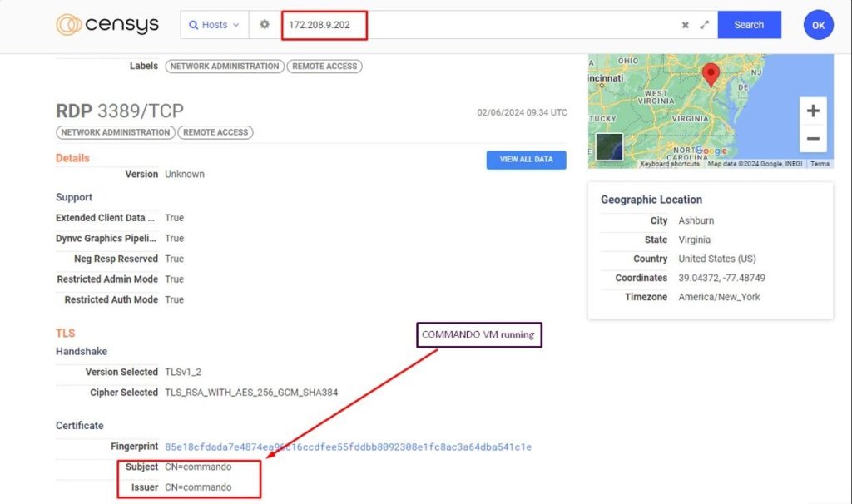Image resolution: width=852 pixels, height=504 pixels.
Task: Zoom out on the map
Action: [x=813, y=139]
